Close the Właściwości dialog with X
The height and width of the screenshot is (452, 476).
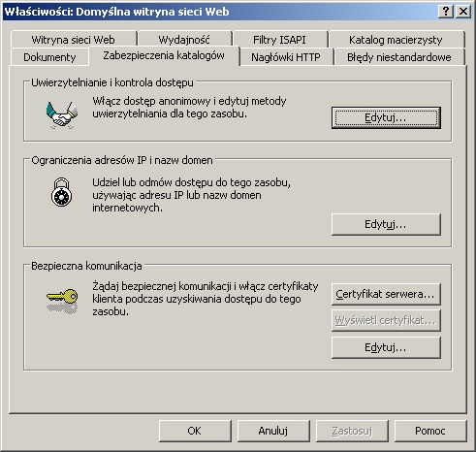click(x=462, y=12)
